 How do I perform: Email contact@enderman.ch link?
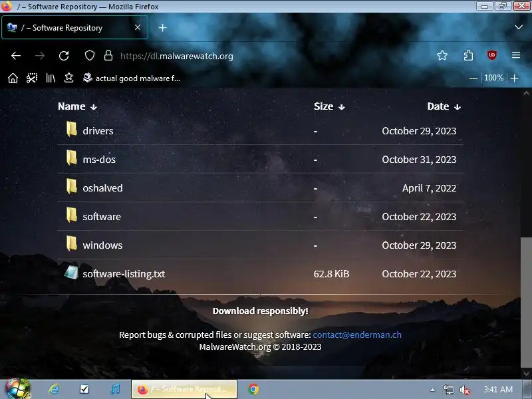coord(357,335)
